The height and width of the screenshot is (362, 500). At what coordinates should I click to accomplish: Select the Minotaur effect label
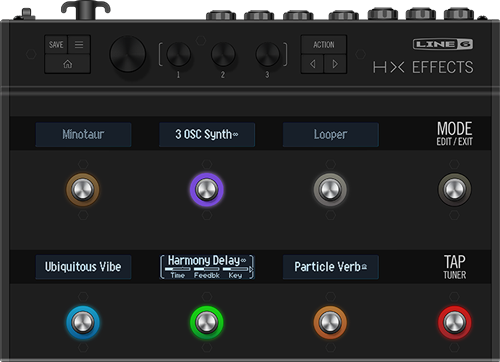[83, 135]
